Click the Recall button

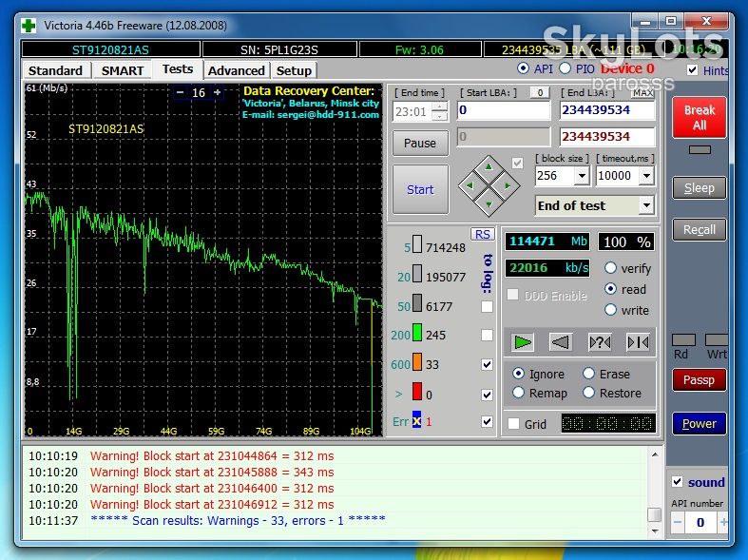tap(700, 229)
